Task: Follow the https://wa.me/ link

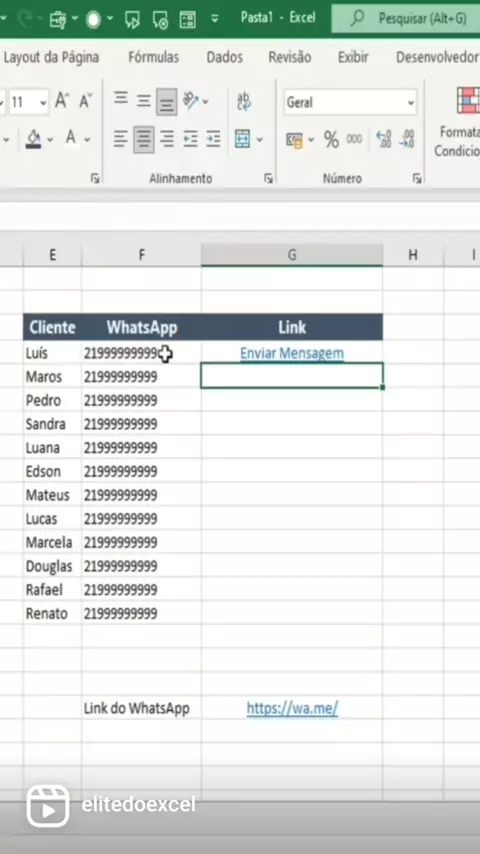Action: (292, 708)
